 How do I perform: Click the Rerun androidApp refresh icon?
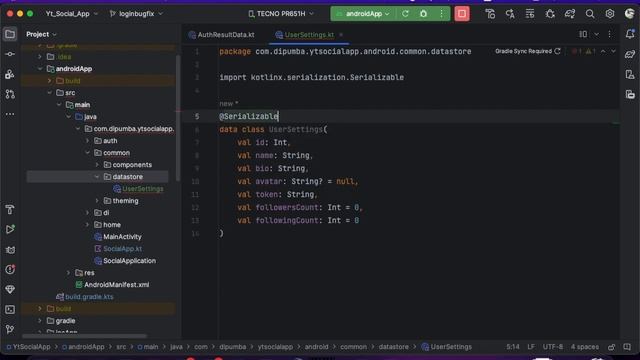[x=405, y=14]
